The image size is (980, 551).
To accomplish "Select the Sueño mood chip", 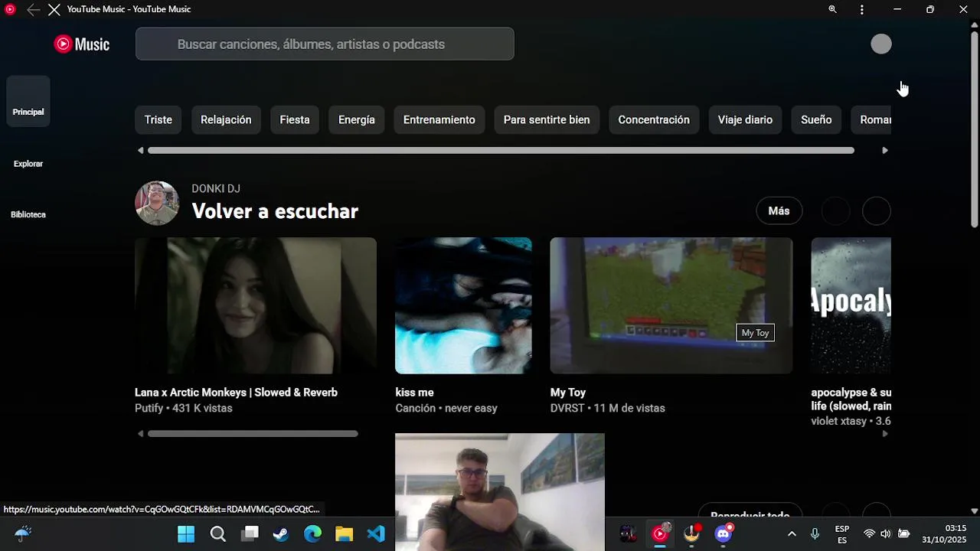I will click(x=816, y=120).
